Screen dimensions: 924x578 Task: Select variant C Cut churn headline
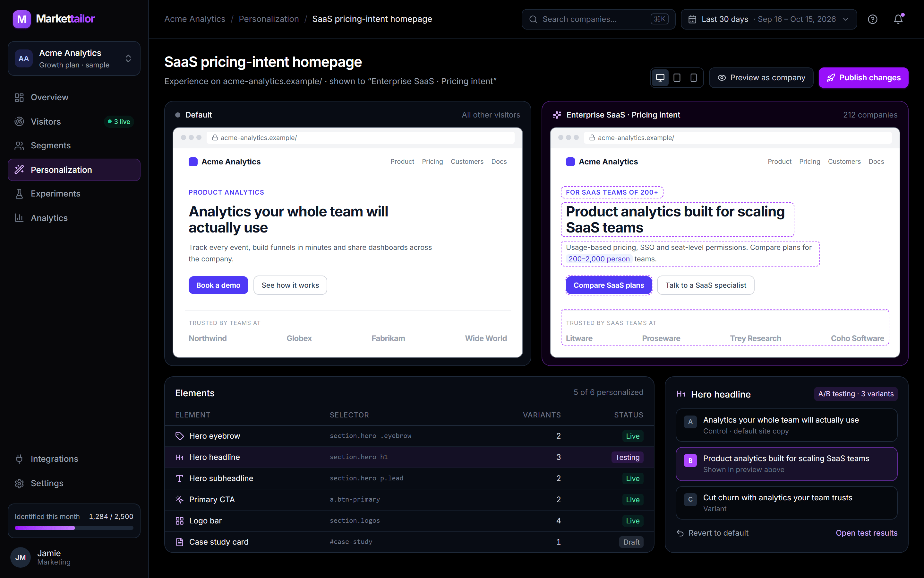(786, 503)
